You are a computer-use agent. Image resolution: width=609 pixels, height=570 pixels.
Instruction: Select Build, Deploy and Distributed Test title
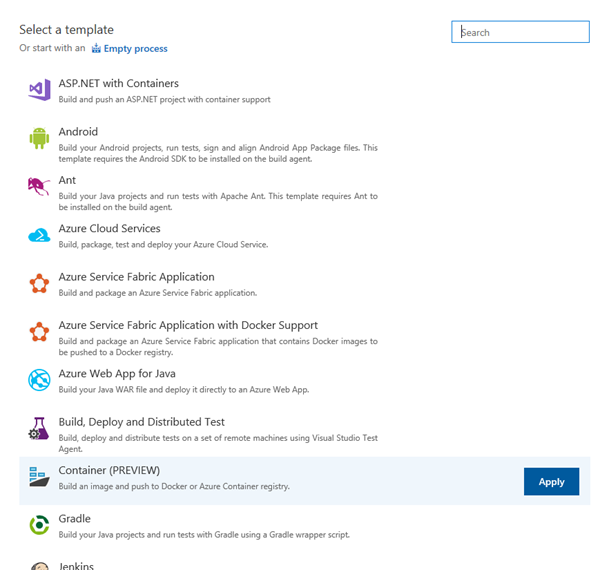click(x=141, y=422)
